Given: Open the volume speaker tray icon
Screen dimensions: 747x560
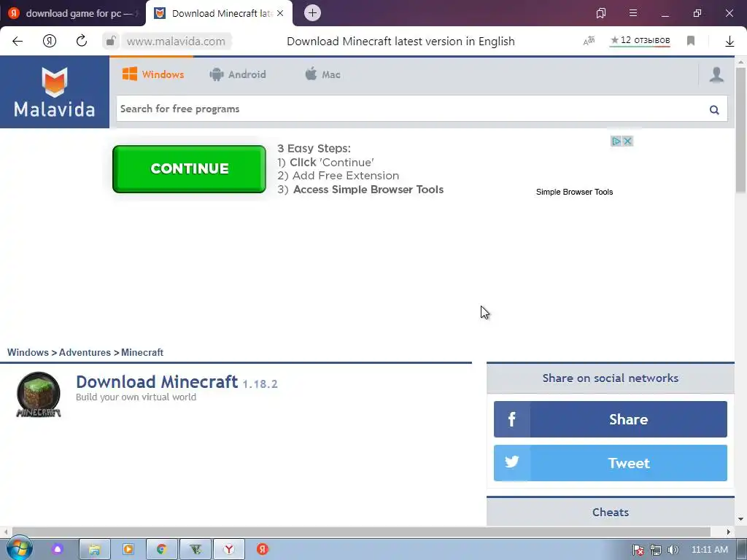Looking at the screenshot, I should pyautogui.click(x=673, y=550).
